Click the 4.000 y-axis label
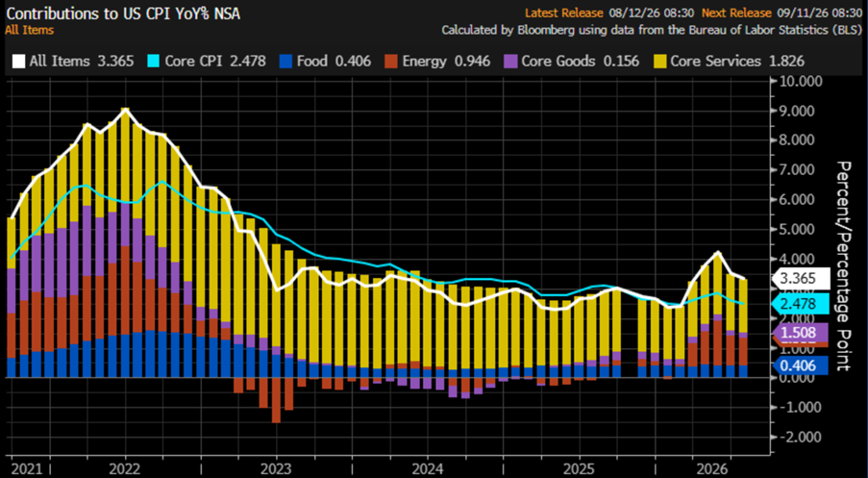868x478 pixels. (x=798, y=260)
